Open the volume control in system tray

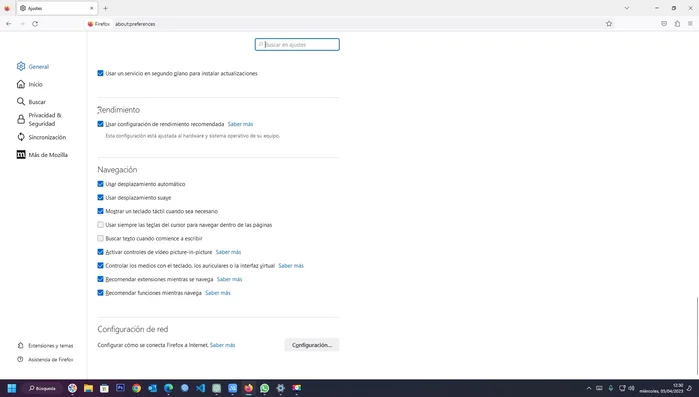(x=631, y=388)
